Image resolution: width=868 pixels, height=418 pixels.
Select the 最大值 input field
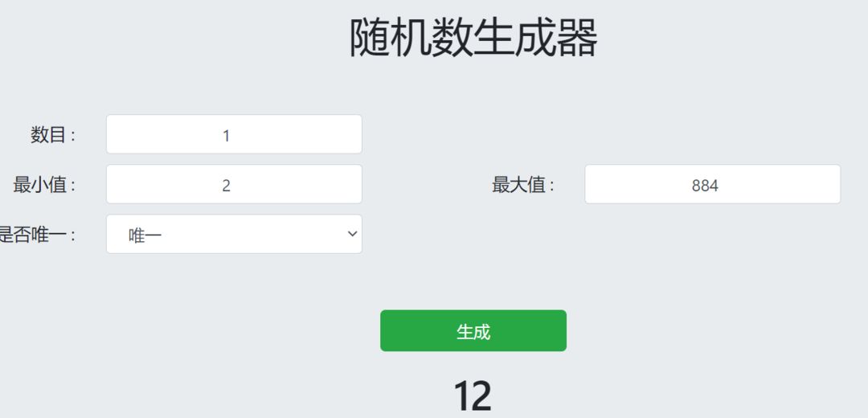(712, 184)
